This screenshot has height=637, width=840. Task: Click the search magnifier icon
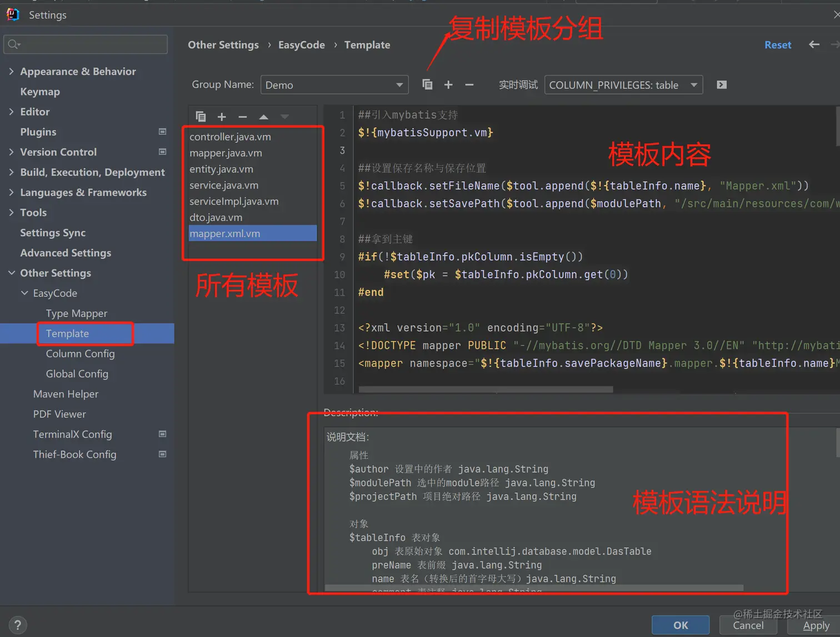click(14, 44)
